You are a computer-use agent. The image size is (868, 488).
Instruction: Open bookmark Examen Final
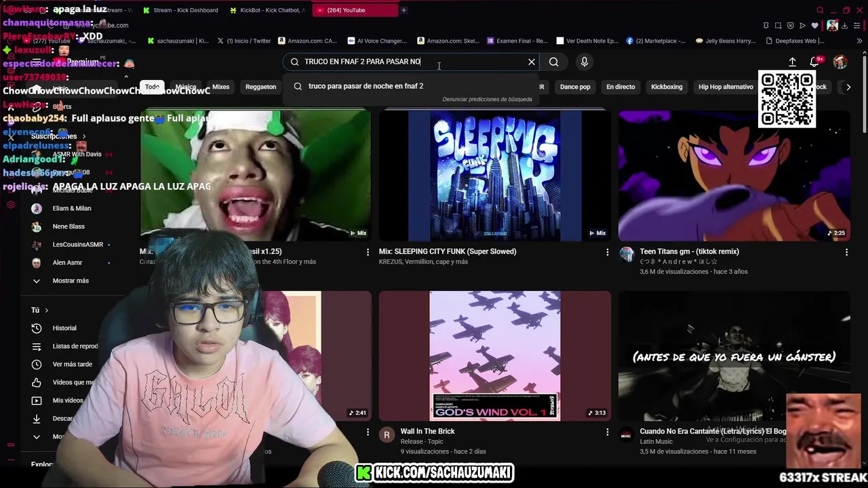click(x=516, y=41)
